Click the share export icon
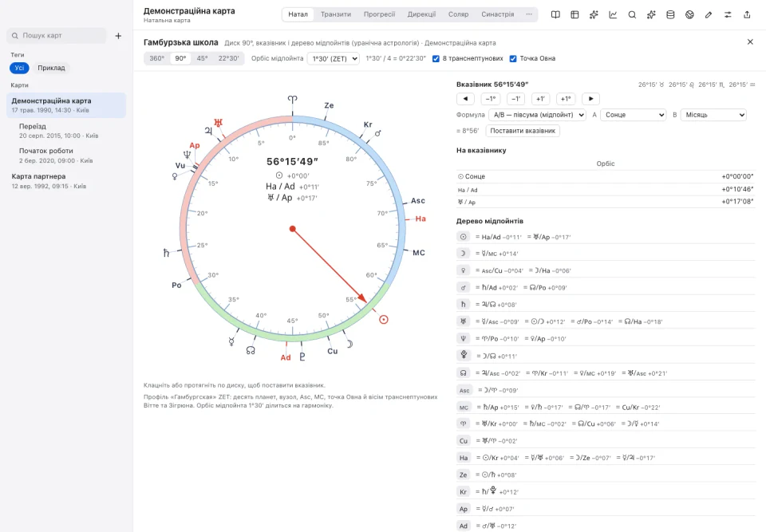This screenshot has width=766, height=532. coord(747,14)
